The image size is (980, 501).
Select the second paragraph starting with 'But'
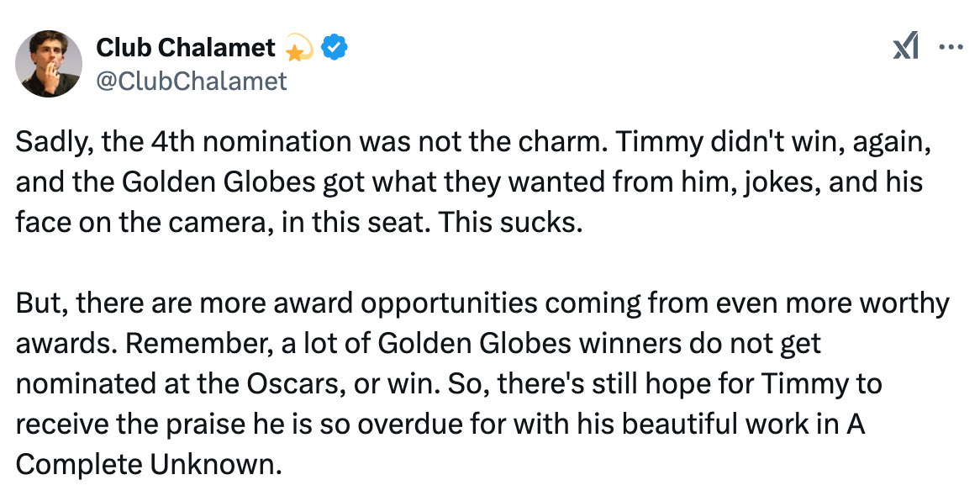coord(482,383)
